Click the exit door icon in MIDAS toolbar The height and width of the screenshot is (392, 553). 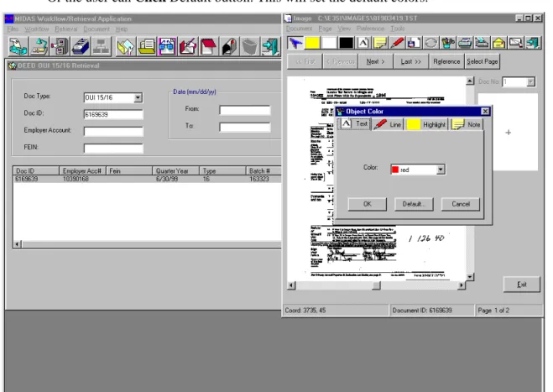[270, 46]
